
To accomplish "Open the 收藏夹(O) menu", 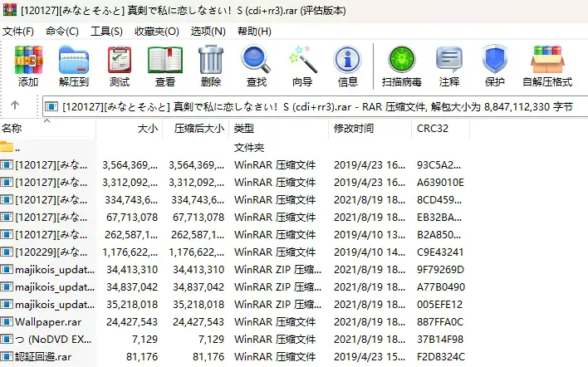I will [x=157, y=32].
